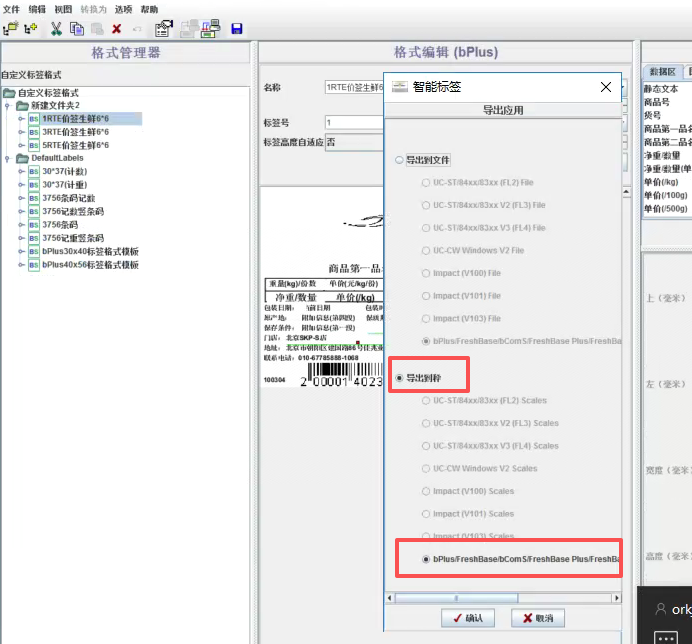Select the 导出到秤 radio button
Viewport: 692px width, 644px height.
coord(400,378)
